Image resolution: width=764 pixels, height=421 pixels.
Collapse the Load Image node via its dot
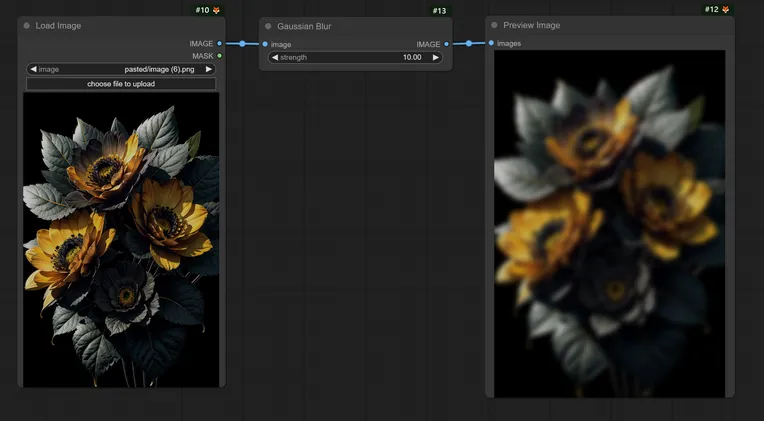pyautogui.click(x=27, y=26)
